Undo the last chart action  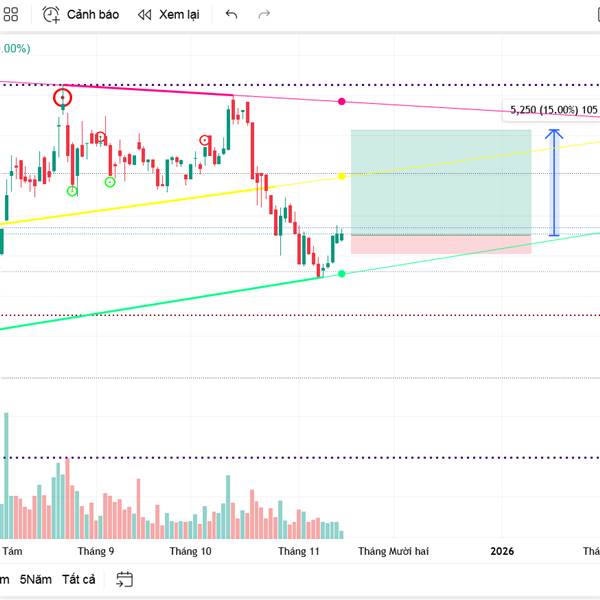(232, 15)
